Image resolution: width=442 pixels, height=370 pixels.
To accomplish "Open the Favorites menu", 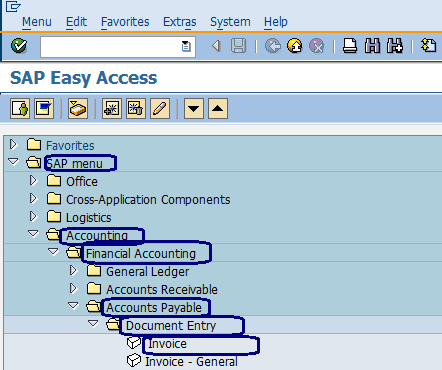I will [x=125, y=22].
